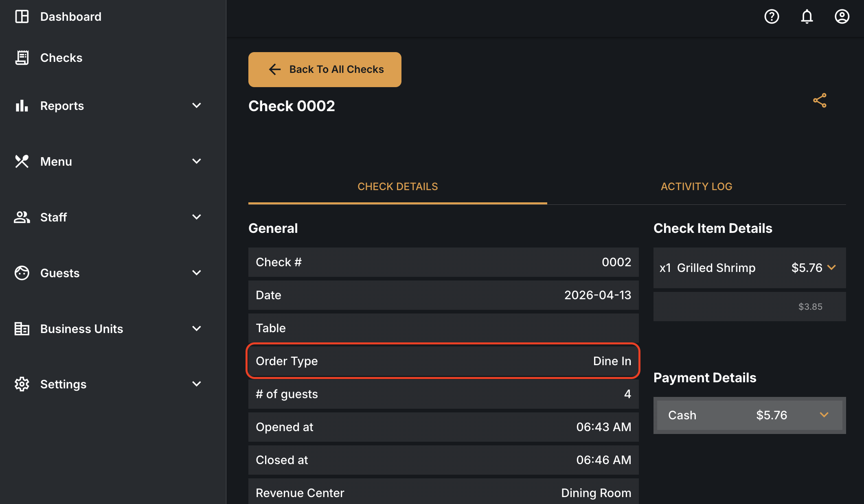Expand the Guests submenu chevron

click(x=197, y=273)
